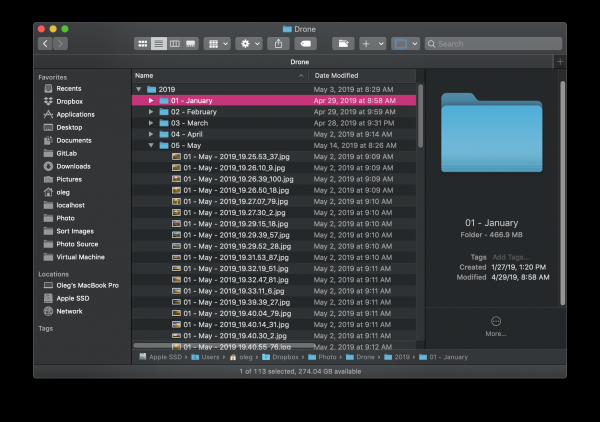Go back with the left arrow button
This screenshot has width=600, height=422.
(45, 44)
